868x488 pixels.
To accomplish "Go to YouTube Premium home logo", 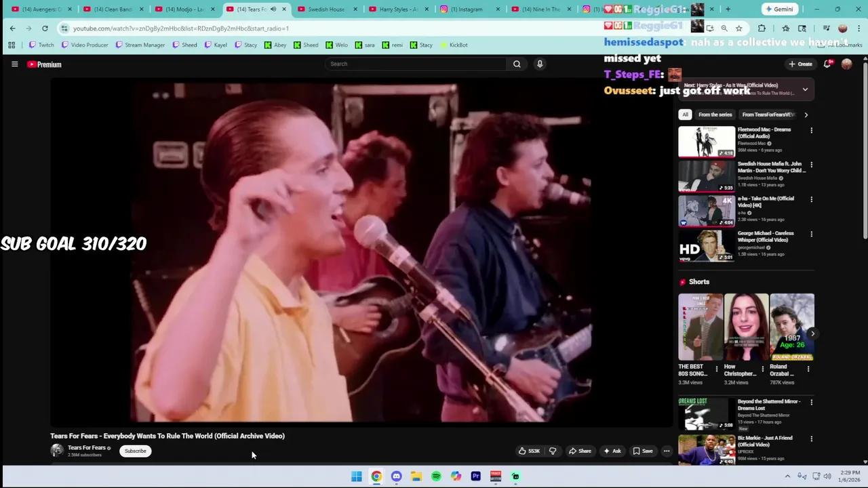I will pos(44,64).
